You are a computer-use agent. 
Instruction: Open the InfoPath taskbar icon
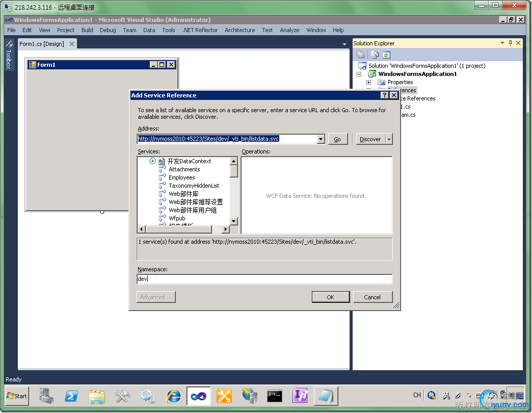point(300,396)
